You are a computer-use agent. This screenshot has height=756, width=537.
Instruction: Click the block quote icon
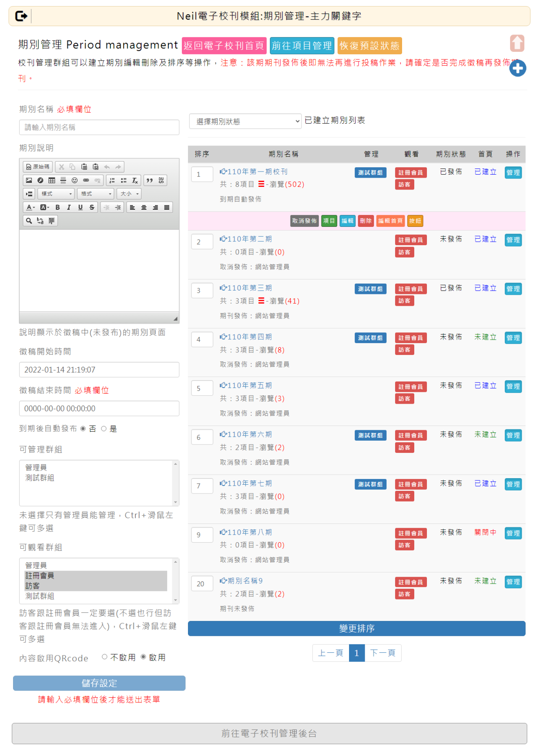[150, 180]
